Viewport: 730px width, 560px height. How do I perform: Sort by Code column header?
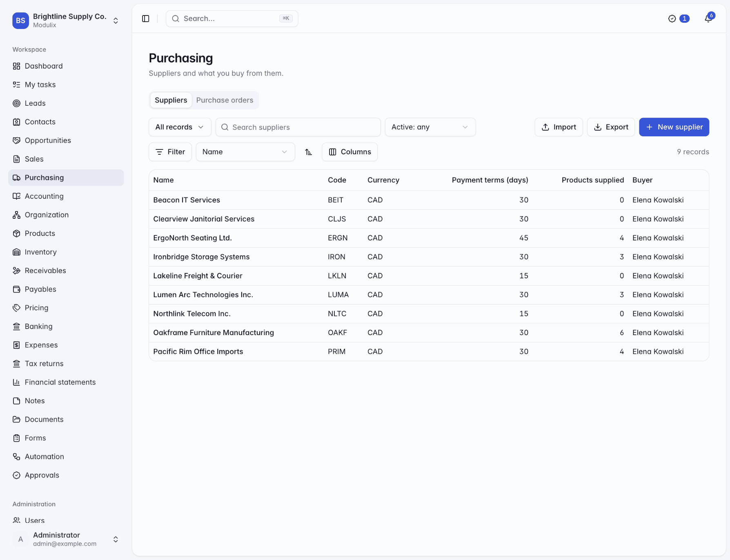(337, 180)
